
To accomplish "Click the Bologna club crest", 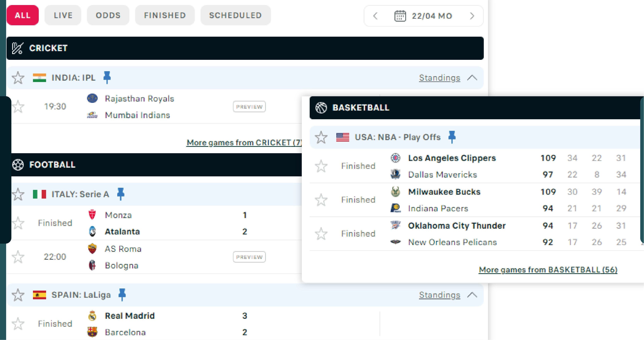I will pos(92,265).
